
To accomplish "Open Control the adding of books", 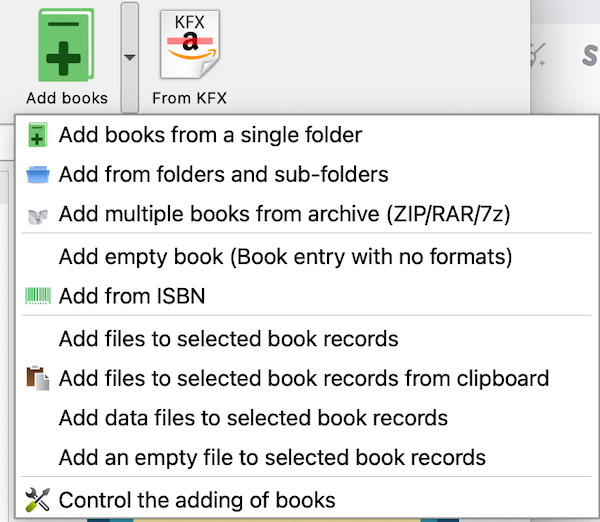I will click(197, 499).
